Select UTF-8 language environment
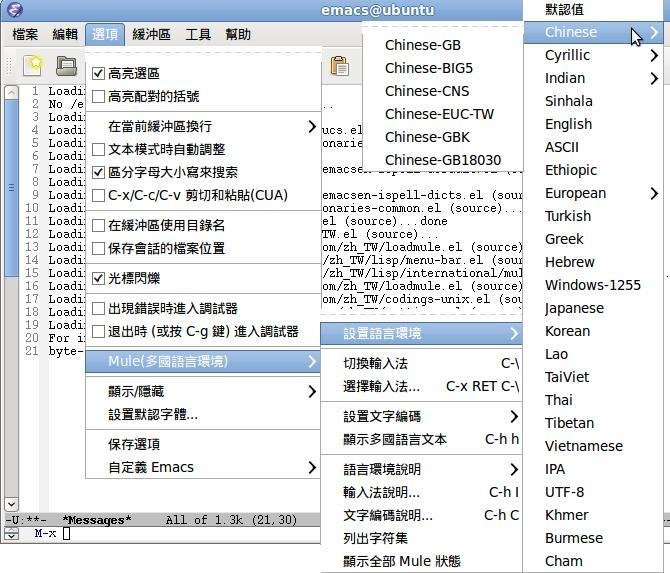 tap(593, 492)
